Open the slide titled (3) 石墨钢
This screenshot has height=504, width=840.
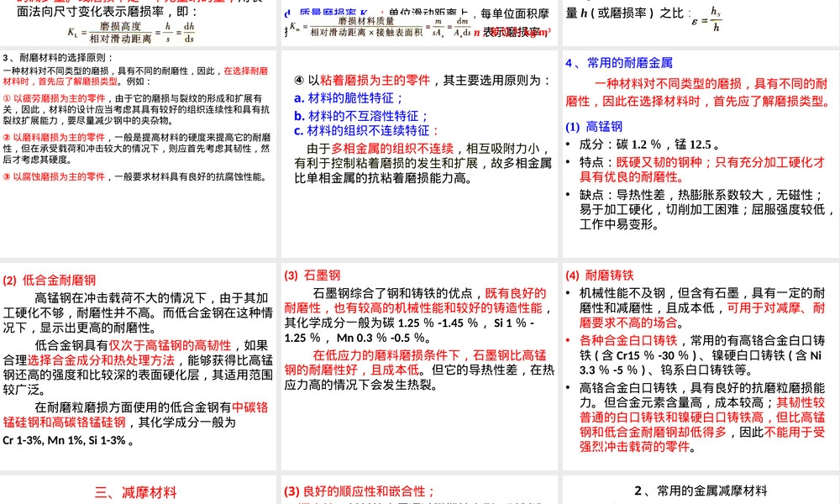(419, 366)
